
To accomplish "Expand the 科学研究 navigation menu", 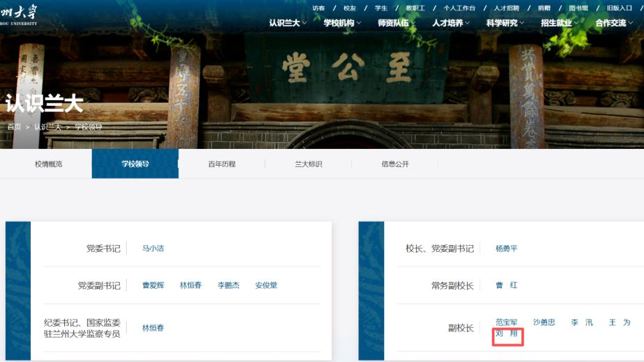I will pos(505,23).
